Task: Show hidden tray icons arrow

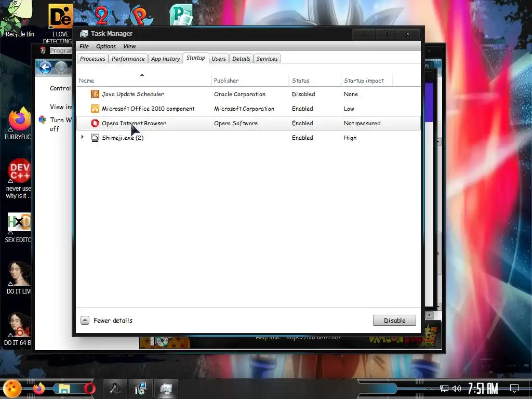Action: click(431, 389)
